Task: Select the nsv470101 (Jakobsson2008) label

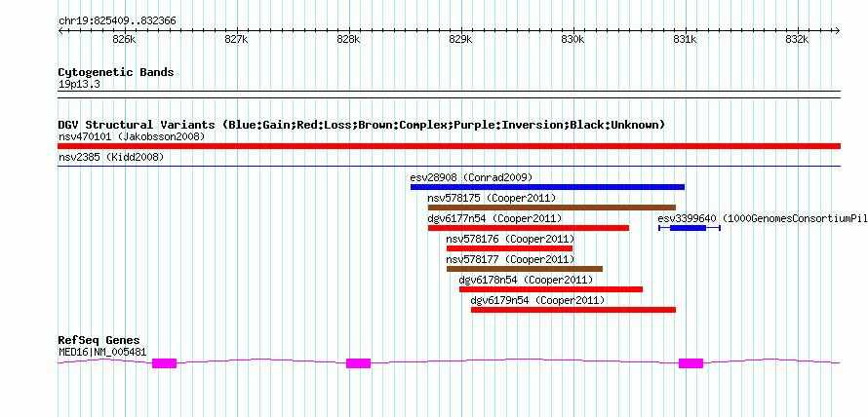Action: [132, 136]
